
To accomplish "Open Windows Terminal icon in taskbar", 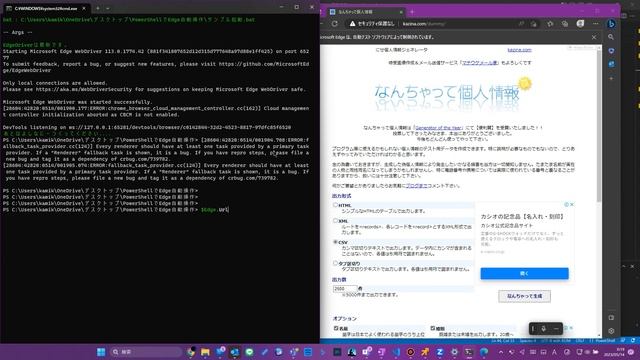I will (469, 352).
